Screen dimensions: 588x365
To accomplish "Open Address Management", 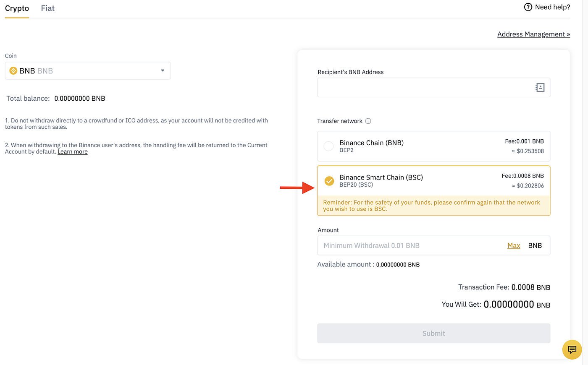I will [x=533, y=34].
